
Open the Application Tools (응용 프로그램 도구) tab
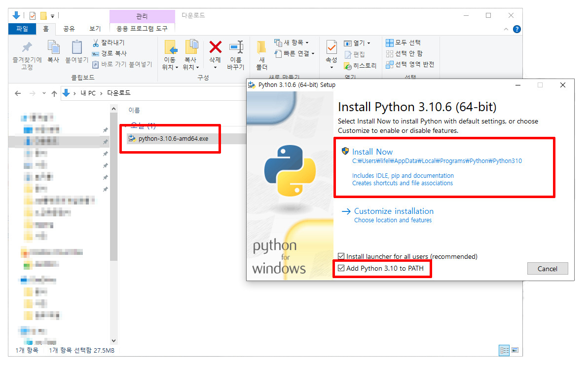(x=142, y=29)
